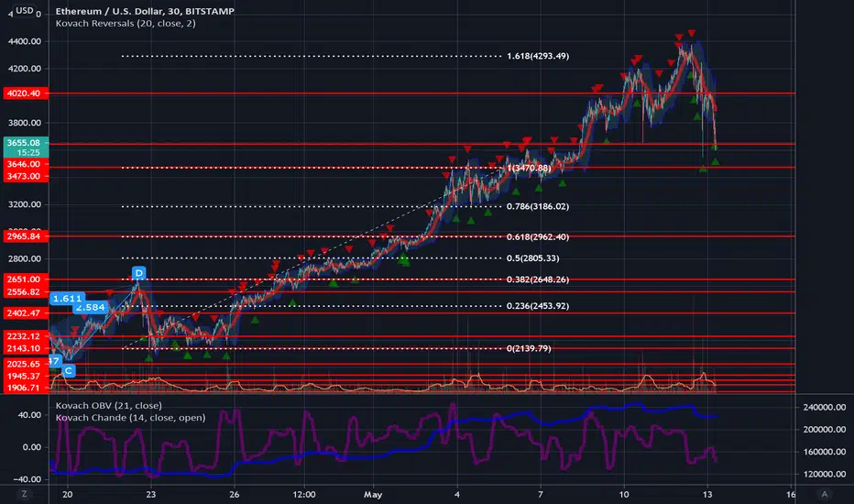Click the 3646.00 red price label
Viewport: 854px width, 504px height.
click(26, 164)
